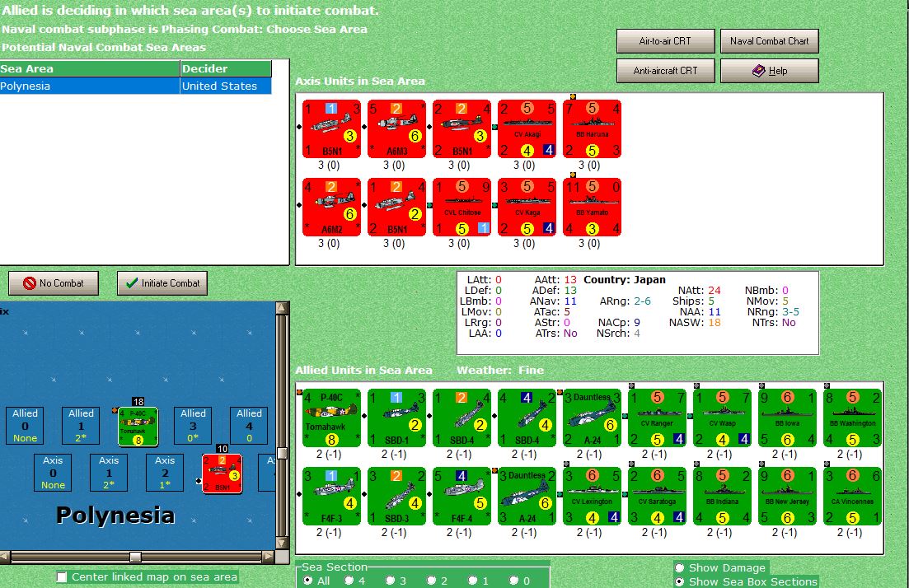Screen dimensions: 909x588
Task: Click the map's horizontal scrollbar thumb
Action: pos(135,557)
